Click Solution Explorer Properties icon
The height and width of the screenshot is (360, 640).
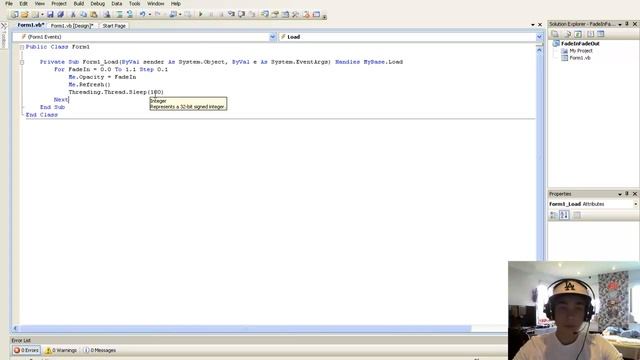(x=555, y=34)
